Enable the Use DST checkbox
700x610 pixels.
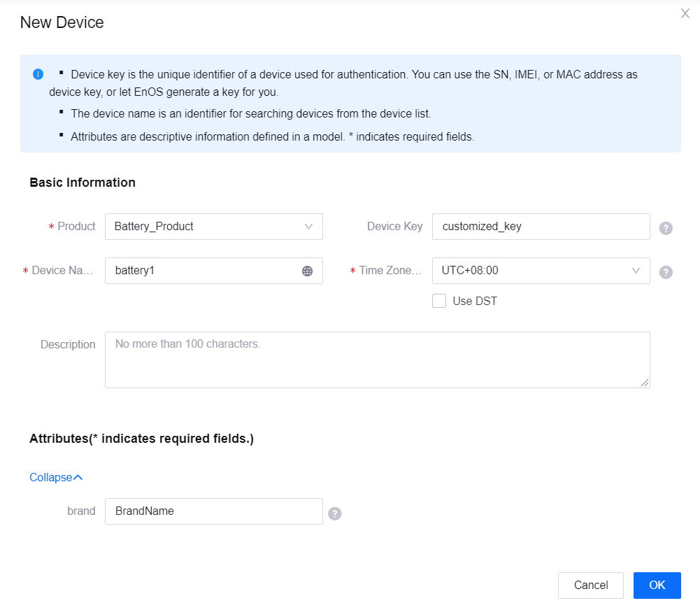pos(439,302)
